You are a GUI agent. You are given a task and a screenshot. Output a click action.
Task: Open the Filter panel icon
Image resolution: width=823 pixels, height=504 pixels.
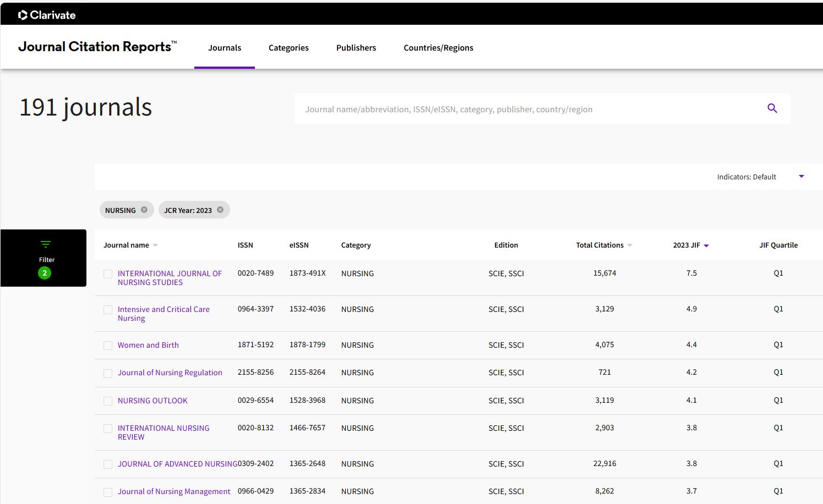pos(45,245)
